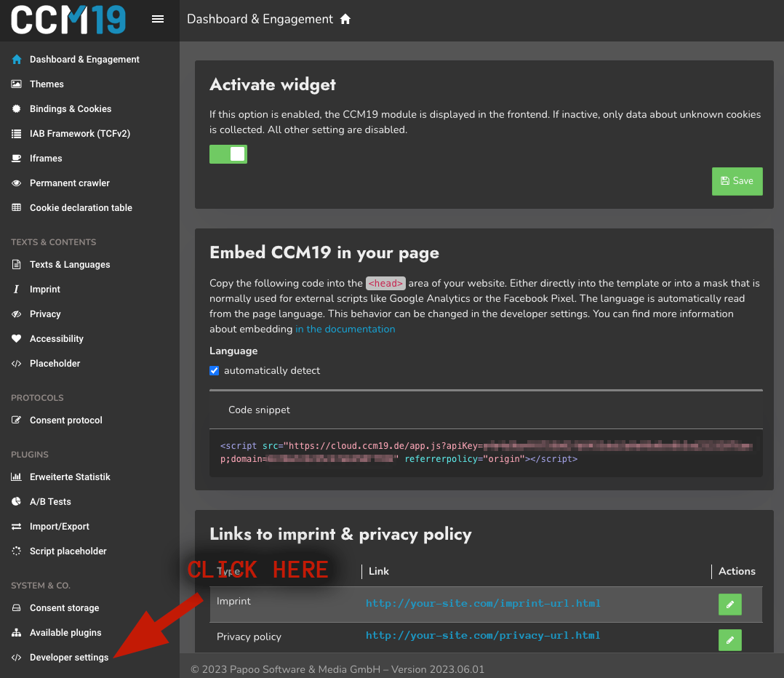Click the 'Activate widget' heading
Viewport: 784px width, 678px height.
273,84
